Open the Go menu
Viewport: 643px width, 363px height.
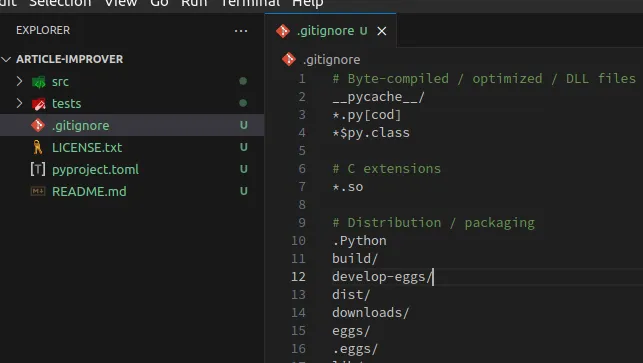pos(159,3)
